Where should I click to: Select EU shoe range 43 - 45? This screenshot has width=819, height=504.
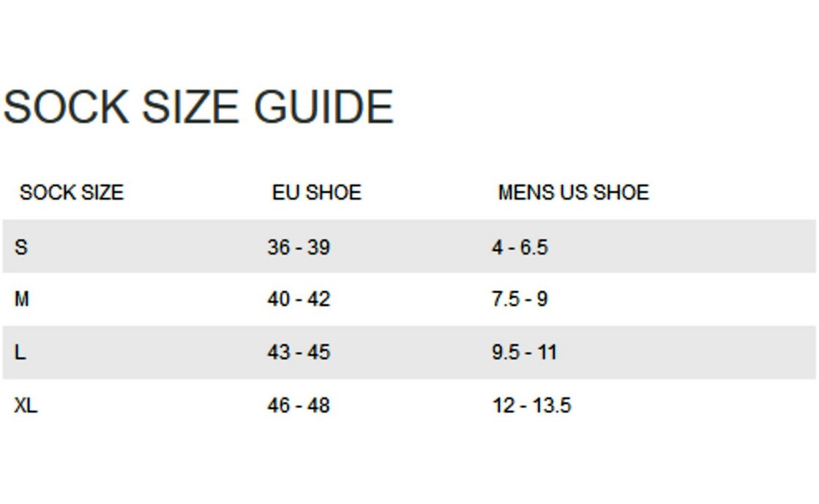(x=299, y=352)
